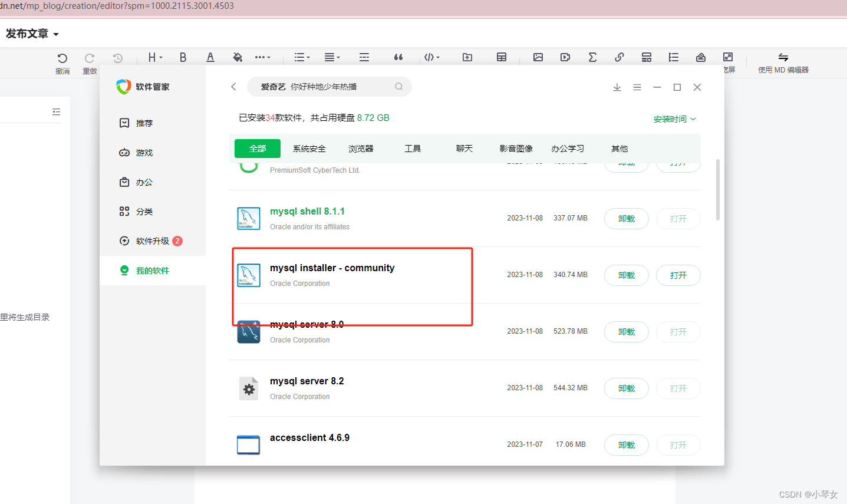Open heading H dropdown in editor

[155, 57]
